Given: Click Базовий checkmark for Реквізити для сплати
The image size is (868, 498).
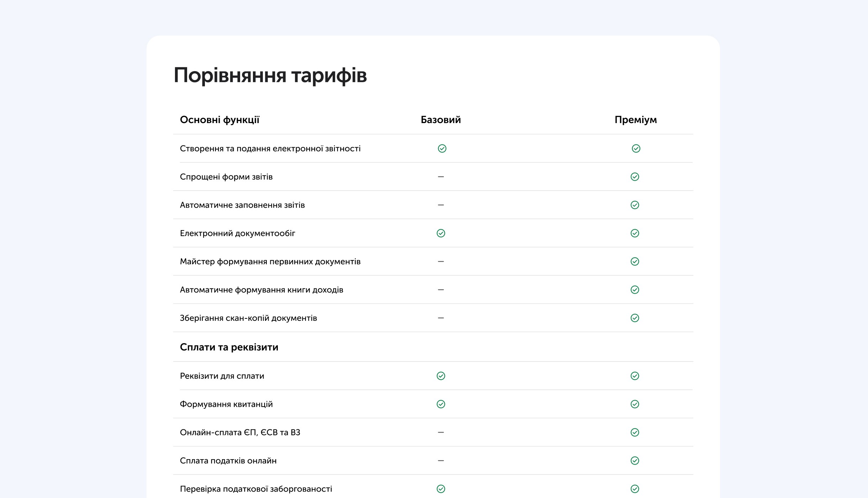Looking at the screenshot, I should pyautogui.click(x=441, y=376).
